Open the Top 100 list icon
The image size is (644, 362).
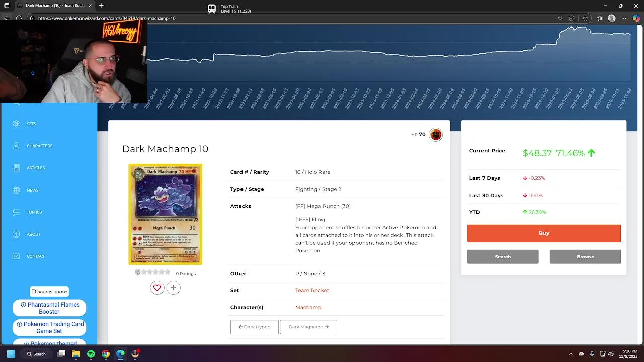pyautogui.click(x=16, y=212)
